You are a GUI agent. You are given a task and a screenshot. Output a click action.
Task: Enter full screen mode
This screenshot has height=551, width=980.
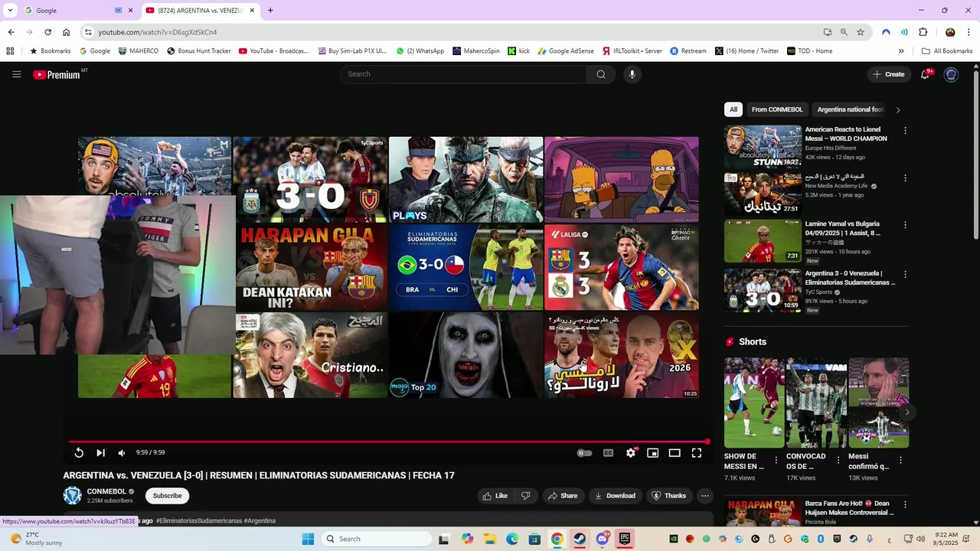[697, 453]
